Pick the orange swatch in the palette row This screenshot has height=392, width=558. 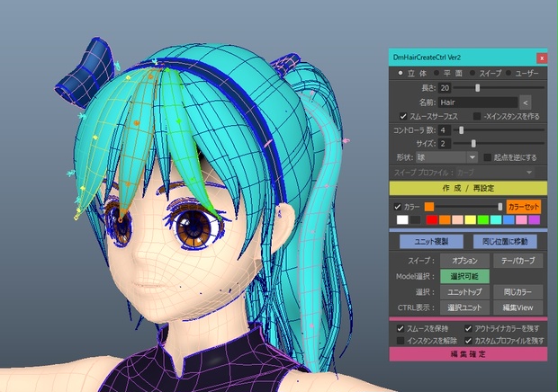point(445,220)
